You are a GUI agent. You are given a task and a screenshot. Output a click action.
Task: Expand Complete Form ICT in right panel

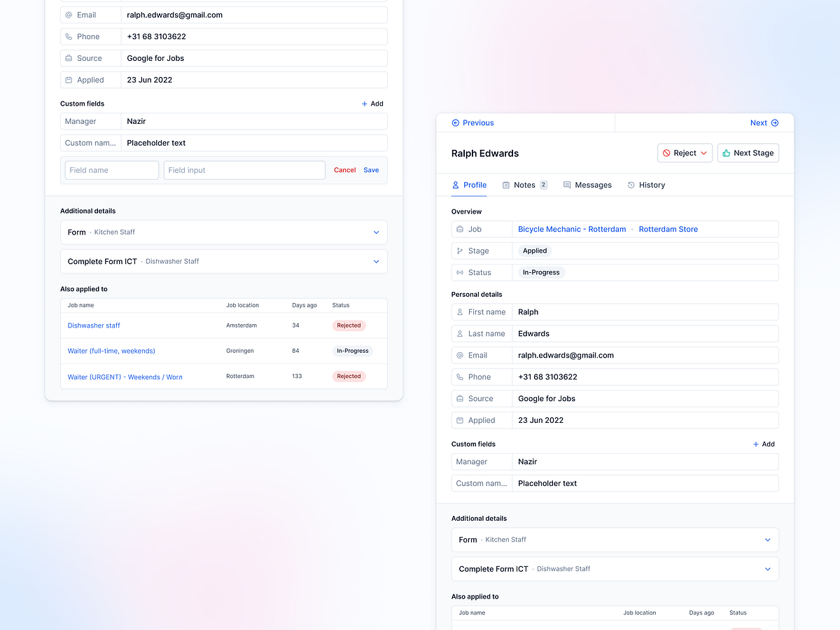point(767,569)
